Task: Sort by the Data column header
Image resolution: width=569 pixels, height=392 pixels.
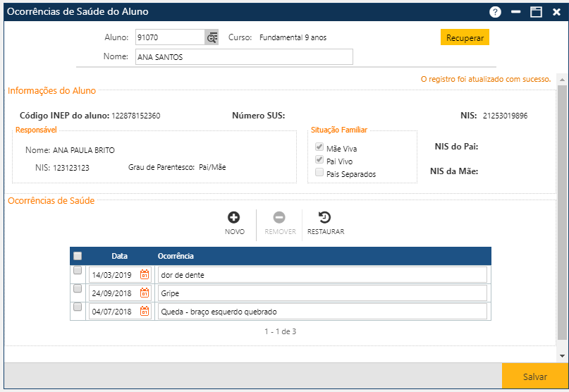Action: pos(119,256)
